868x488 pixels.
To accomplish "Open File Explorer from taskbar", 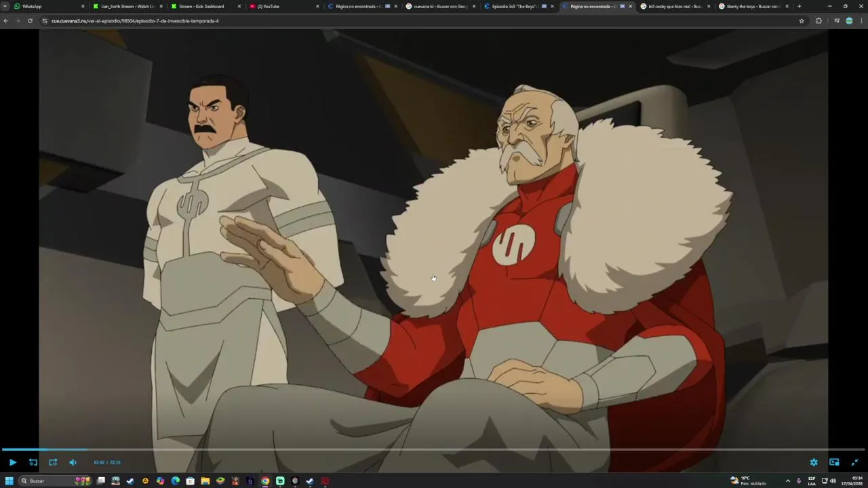I will (x=205, y=481).
